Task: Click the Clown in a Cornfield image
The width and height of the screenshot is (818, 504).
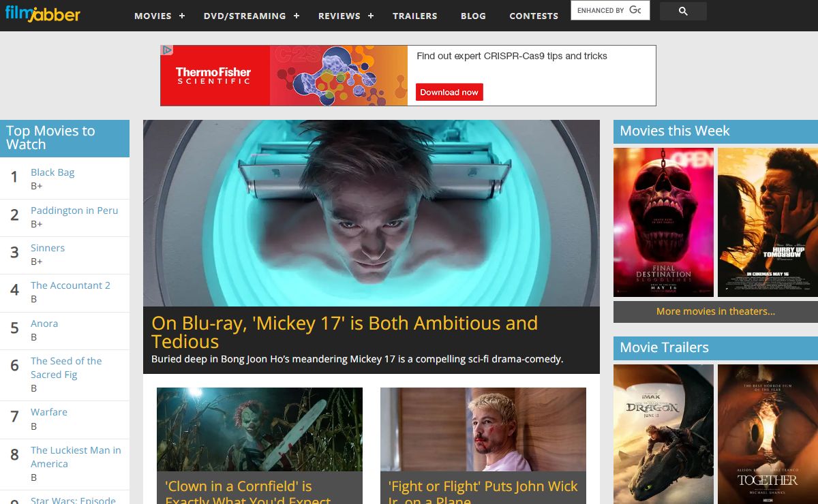Action: pos(260,429)
